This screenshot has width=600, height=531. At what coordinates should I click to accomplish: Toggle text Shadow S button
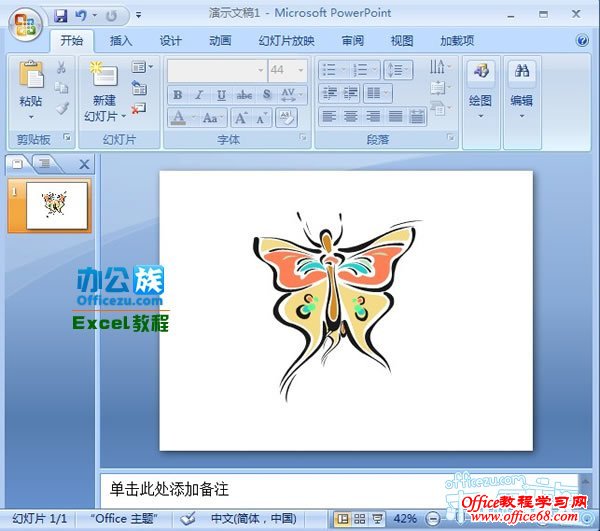[267, 95]
